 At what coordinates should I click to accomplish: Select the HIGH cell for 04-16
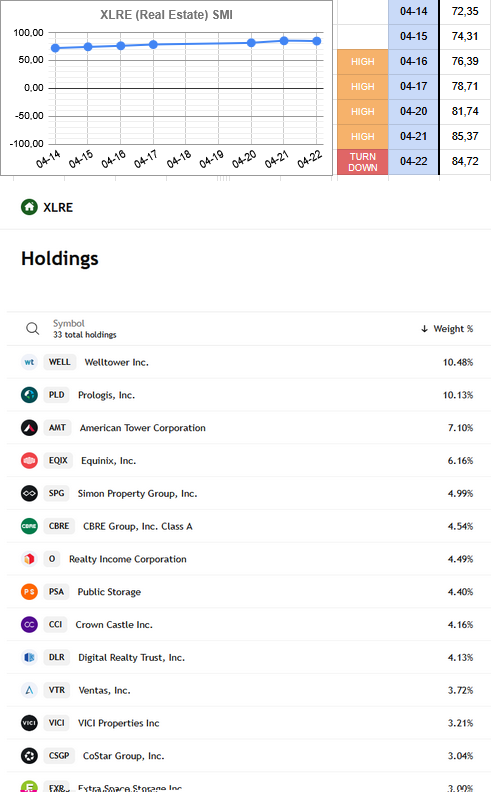(x=363, y=62)
